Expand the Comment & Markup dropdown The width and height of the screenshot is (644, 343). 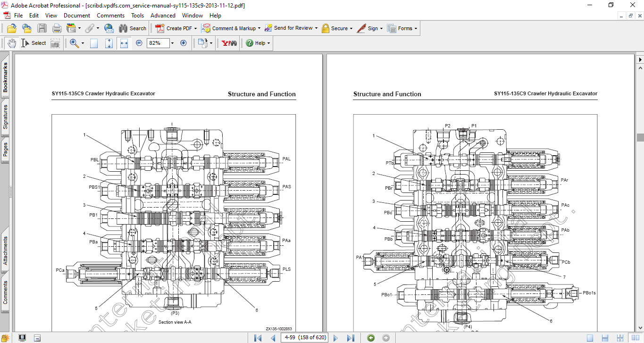pyautogui.click(x=259, y=28)
